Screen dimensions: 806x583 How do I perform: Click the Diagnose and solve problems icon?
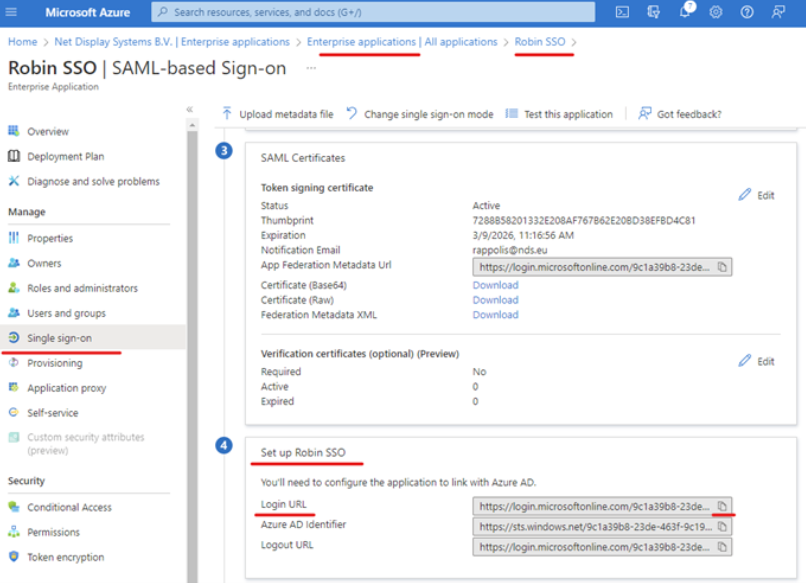pyautogui.click(x=14, y=181)
